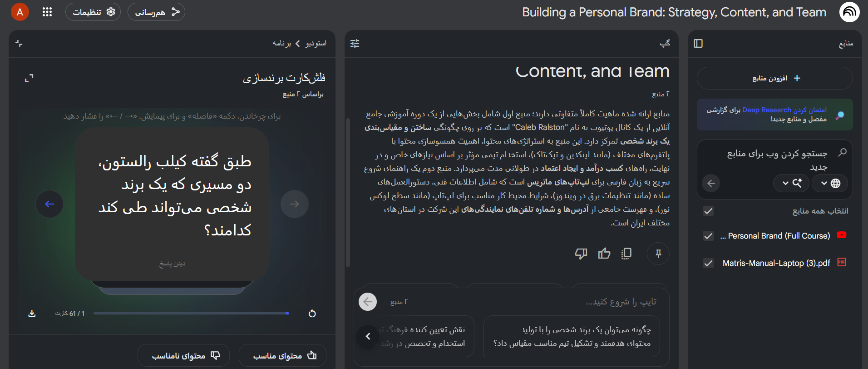
Task: Uncheck the Matris-Manual-Laptop (3).pdf source
Action: 708,263
